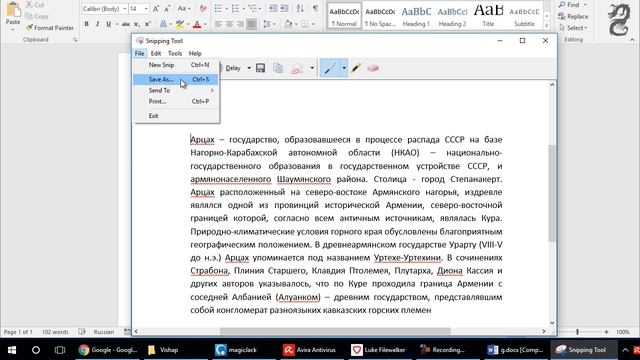Open the File menu in Snipping Tool
640x360 pixels.
click(x=140, y=53)
